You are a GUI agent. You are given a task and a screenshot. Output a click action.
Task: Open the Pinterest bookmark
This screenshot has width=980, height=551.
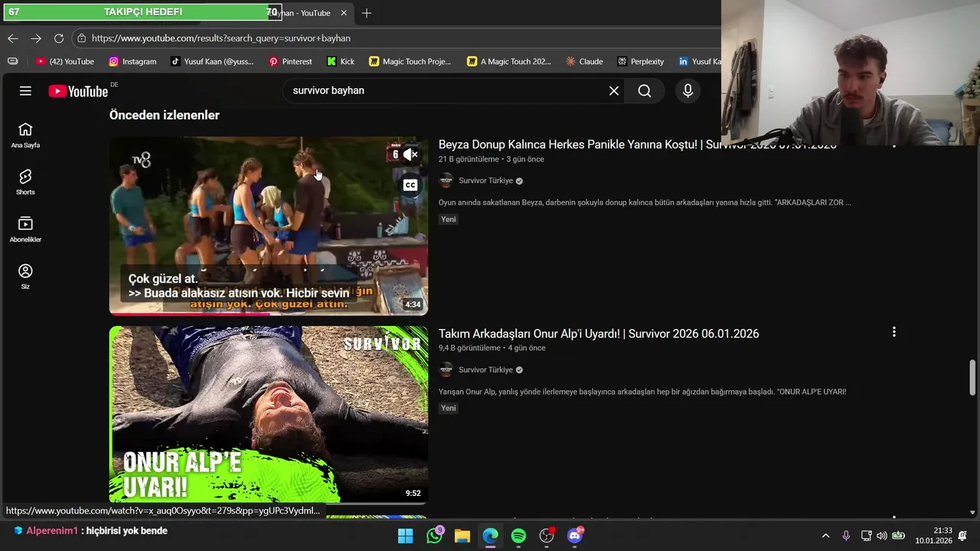[290, 61]
